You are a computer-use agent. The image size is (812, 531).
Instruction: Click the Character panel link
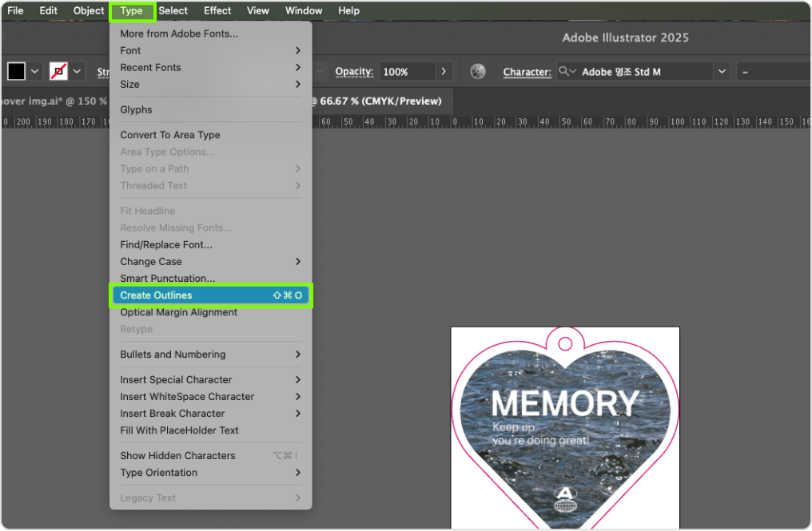527,72
